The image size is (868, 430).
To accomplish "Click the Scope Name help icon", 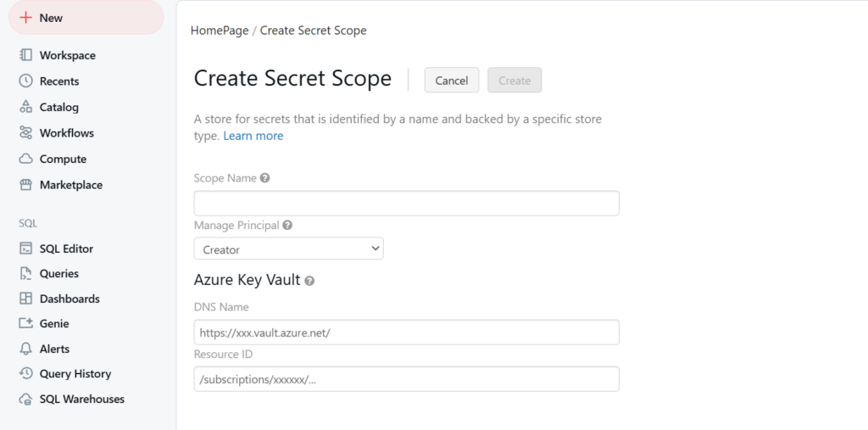I will (x=265, y=178).
